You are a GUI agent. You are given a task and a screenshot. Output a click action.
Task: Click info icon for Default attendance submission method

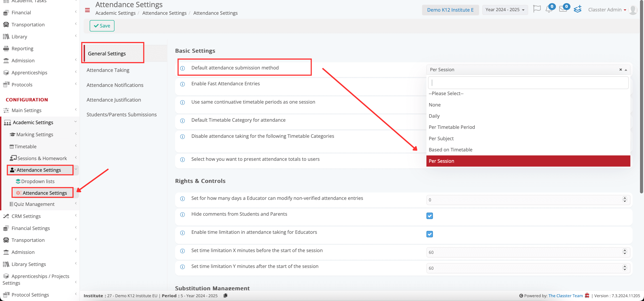tap(182, 68)
